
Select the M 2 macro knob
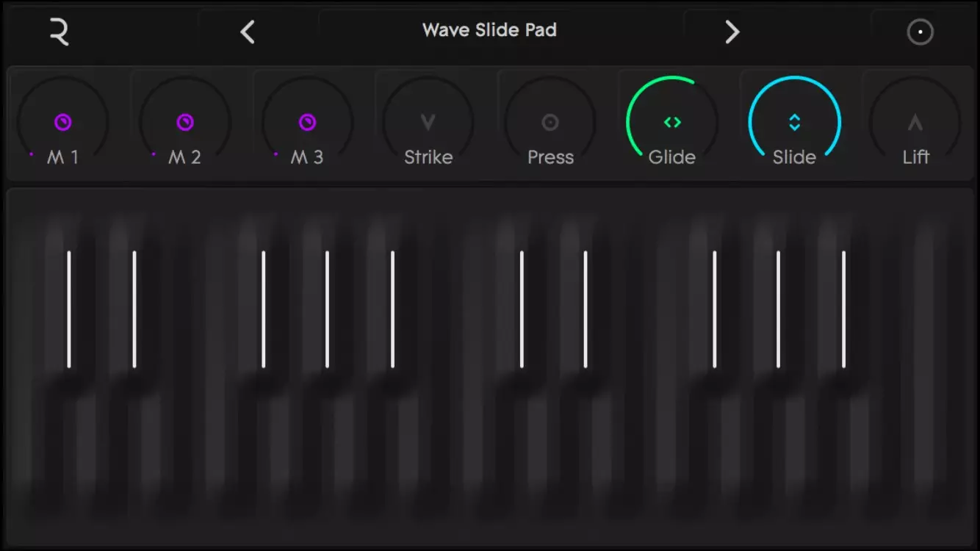(185, 123)
